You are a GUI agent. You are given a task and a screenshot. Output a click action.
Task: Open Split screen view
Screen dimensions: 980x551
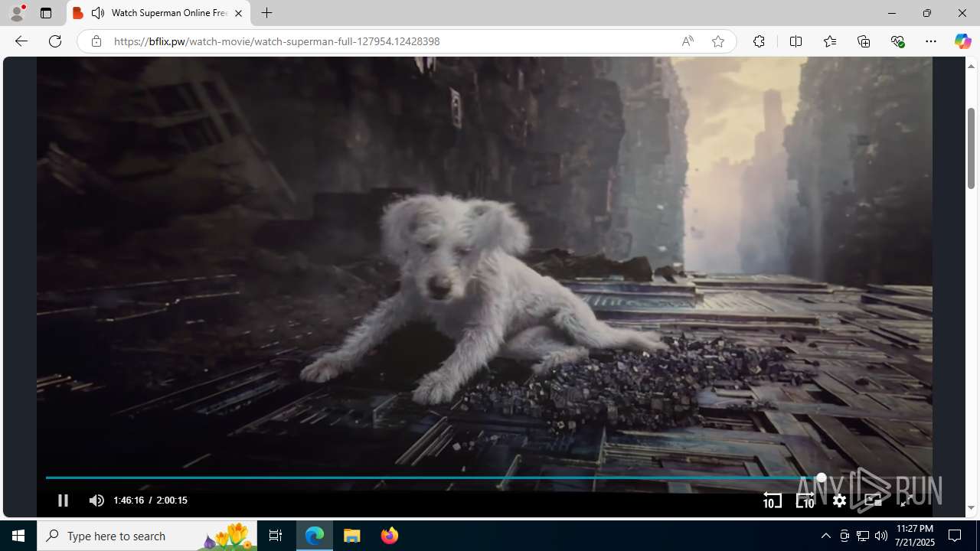795,41
